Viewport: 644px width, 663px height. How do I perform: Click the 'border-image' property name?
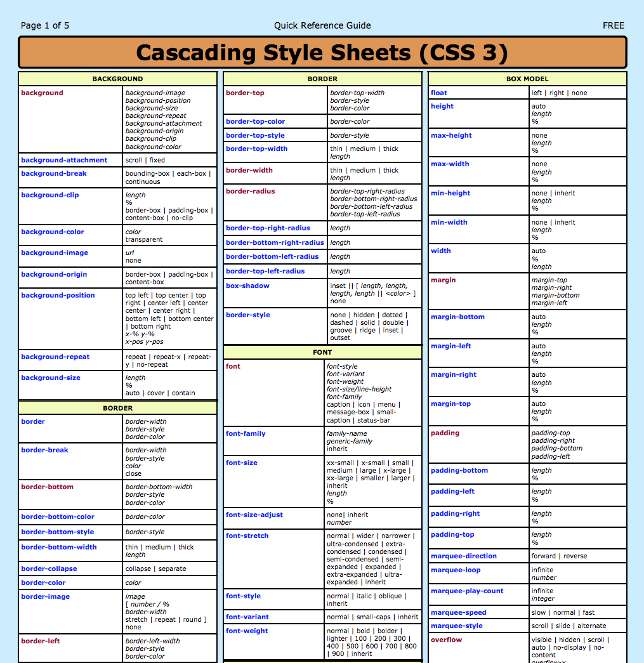(45, 596)
